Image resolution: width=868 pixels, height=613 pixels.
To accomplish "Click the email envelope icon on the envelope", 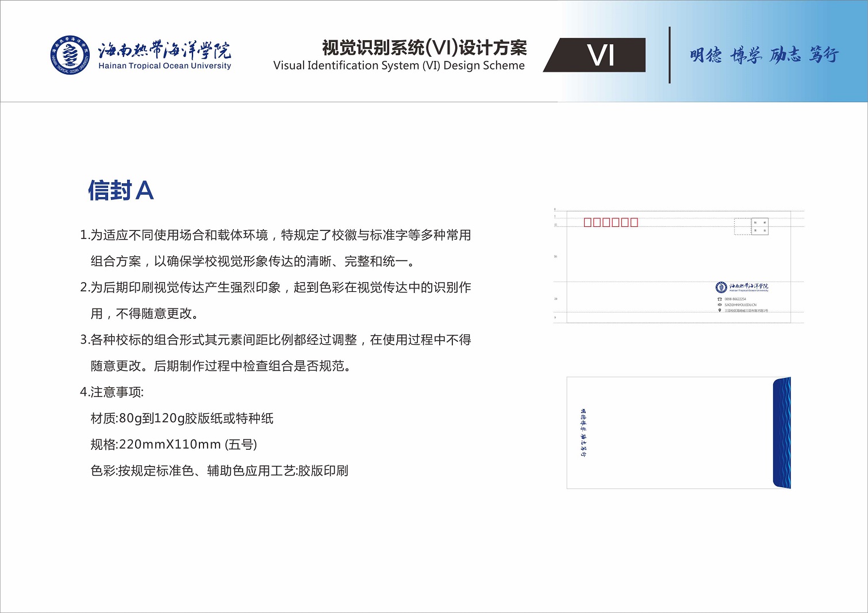I will (719, 305).
